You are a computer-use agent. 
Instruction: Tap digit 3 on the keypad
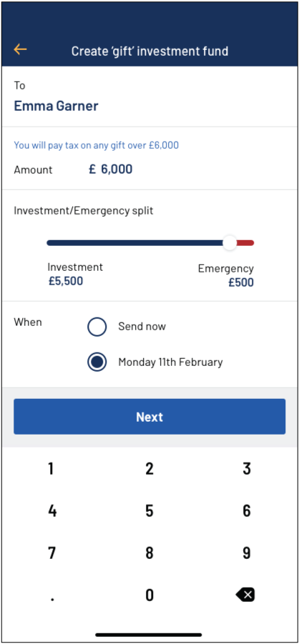click(x=246, y=468)
